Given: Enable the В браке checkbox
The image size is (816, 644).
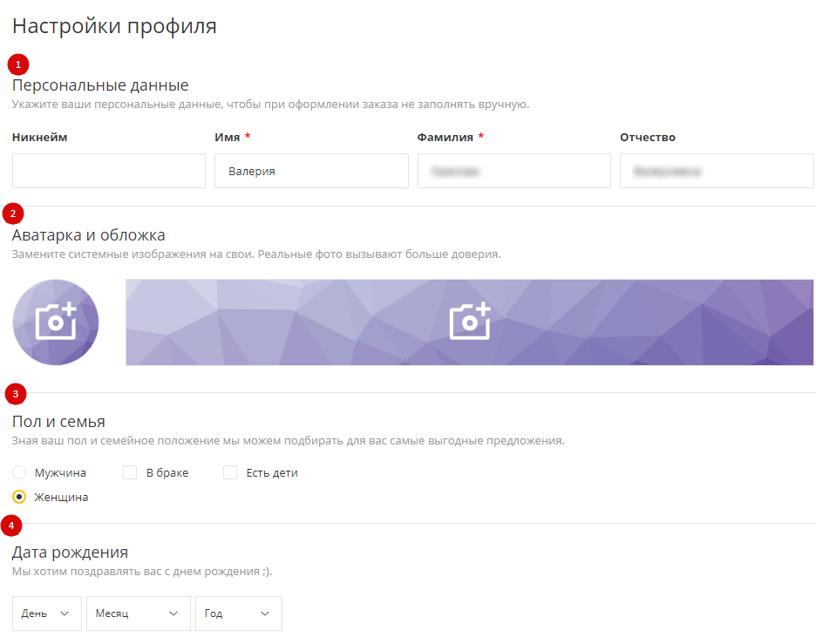Looking at the screenshot, I should [x=130, y=473].
